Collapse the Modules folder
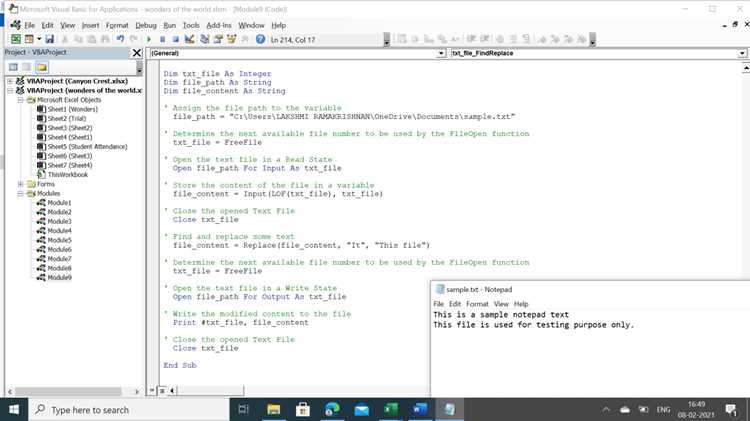 pos(21,194)
